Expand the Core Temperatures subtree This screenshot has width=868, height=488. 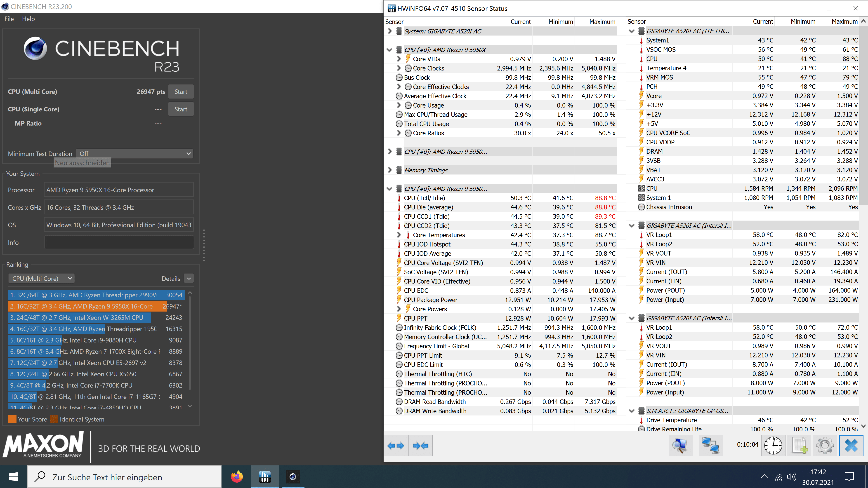click(x=399, y=235)
